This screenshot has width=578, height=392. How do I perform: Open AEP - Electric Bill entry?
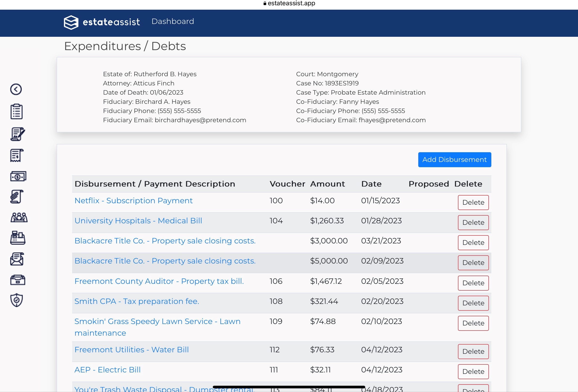107,370
